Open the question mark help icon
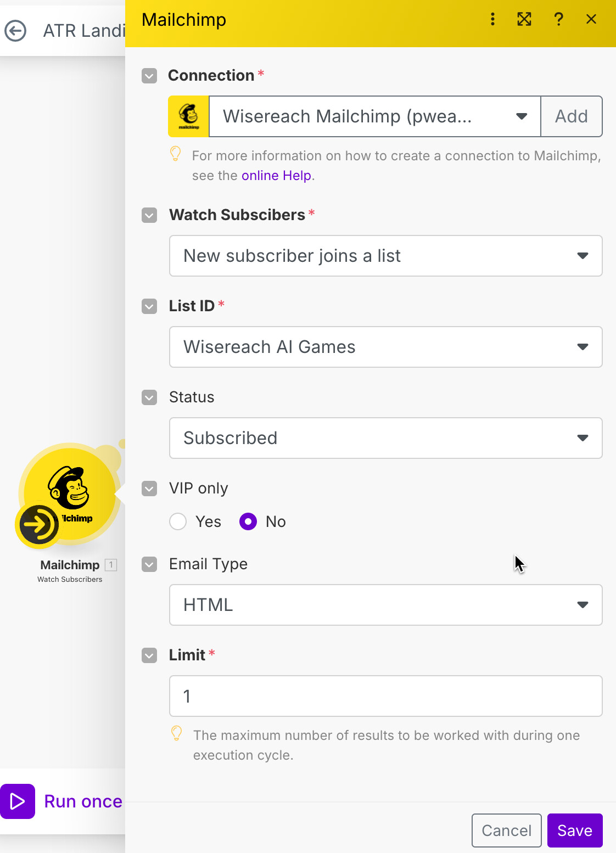The width and height of the screenshot is (616, 853). pyautogui.click(x=558, y=19)
